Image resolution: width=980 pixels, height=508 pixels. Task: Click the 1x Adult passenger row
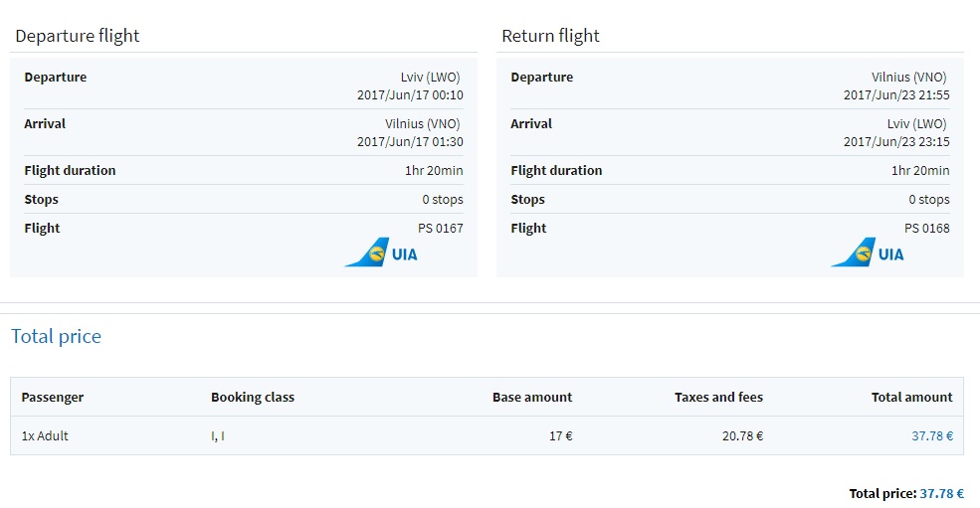487,435
